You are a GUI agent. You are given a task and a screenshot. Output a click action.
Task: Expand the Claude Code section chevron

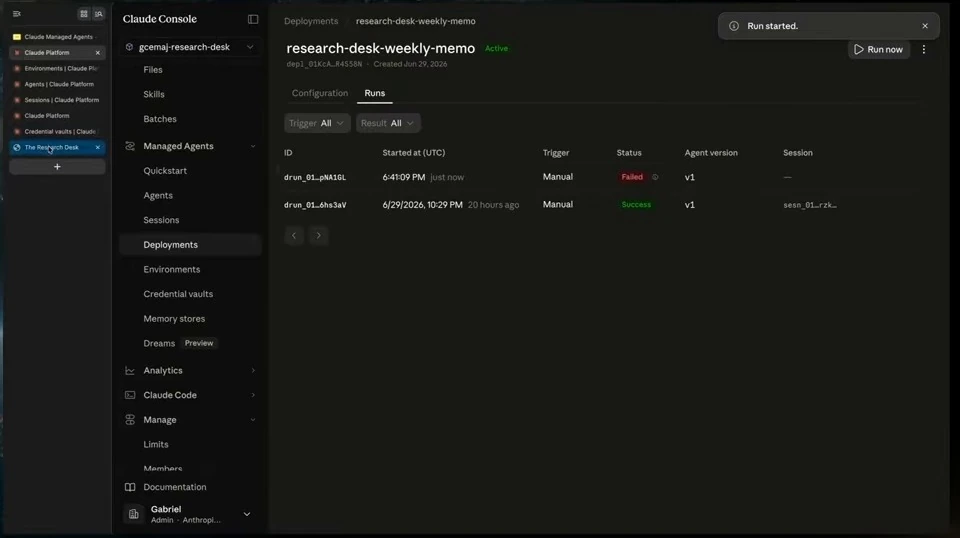[253, 395]
